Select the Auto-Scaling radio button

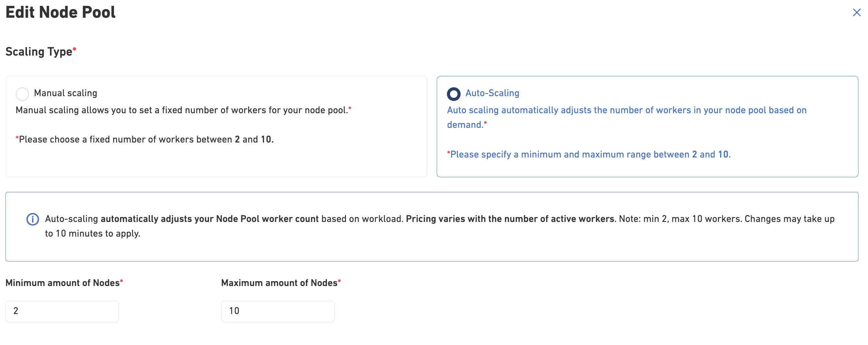click(x=453, y=94)
